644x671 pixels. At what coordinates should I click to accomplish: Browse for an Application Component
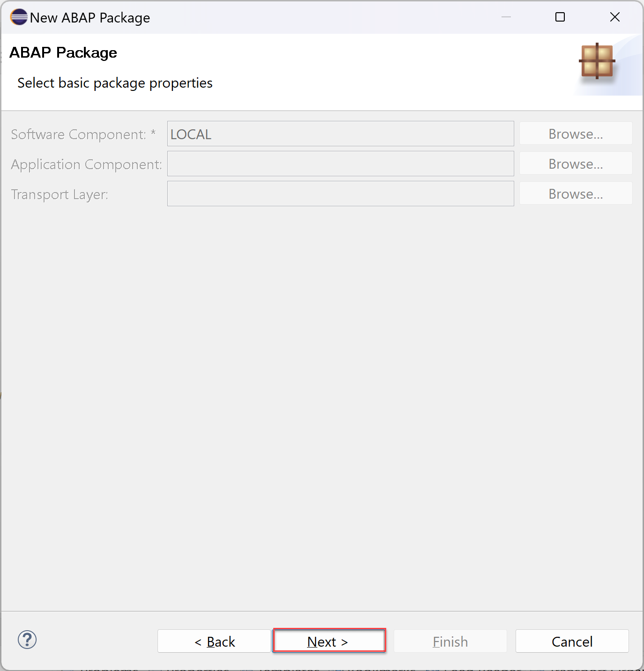tap(576, 164)
